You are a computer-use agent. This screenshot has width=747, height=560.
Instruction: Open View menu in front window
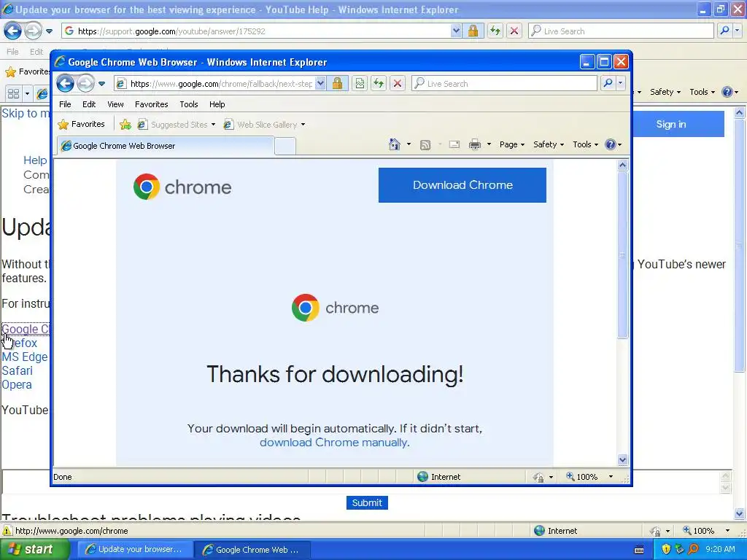pyautogui.click(x=115, y=104)
